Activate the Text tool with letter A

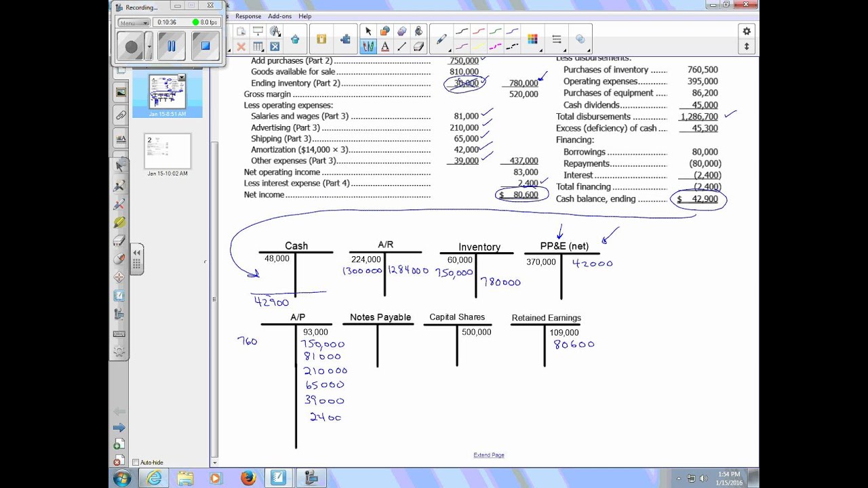(x=384, y=47)
